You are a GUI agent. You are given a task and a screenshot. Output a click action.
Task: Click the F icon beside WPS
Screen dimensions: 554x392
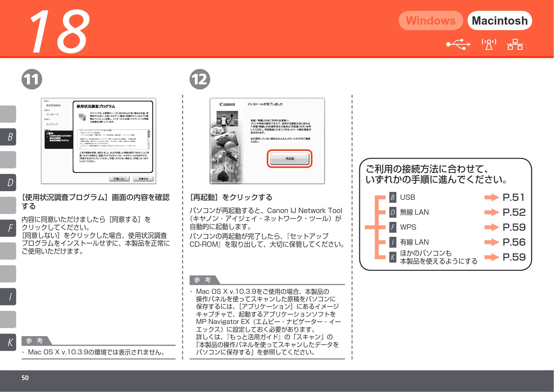[x=393, y=227]
